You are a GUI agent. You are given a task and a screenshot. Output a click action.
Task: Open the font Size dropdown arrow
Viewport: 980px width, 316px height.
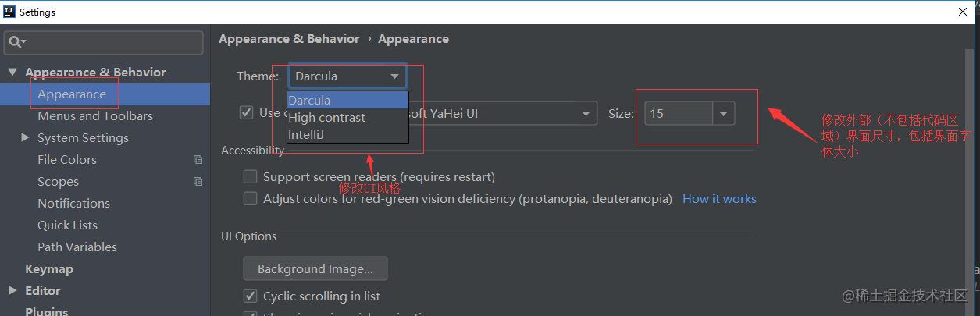coord(723,114)
